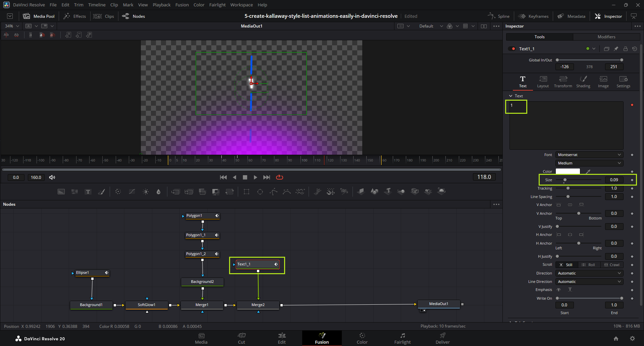Toggle the Text1_1 enable switch
644x346 pixels.
pos(512,49)
